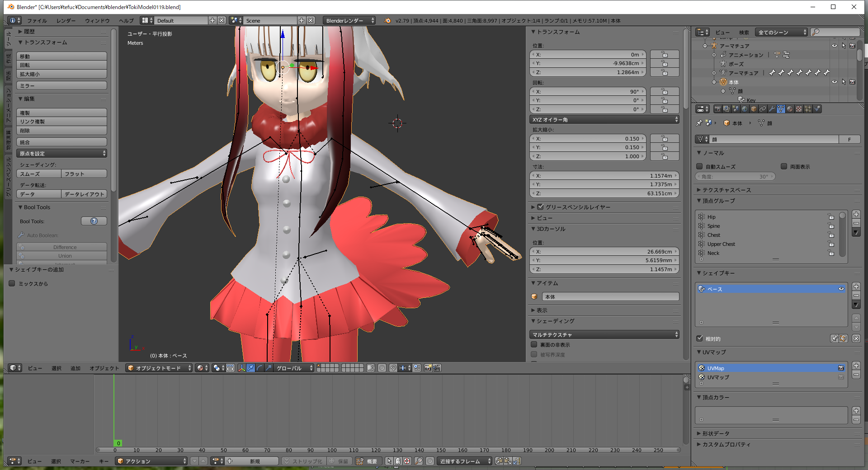Image resolution: width=868 pixels, height=470 pixels.
Task: Expand the 形状データ panel
Action: (x=716, y=433)
